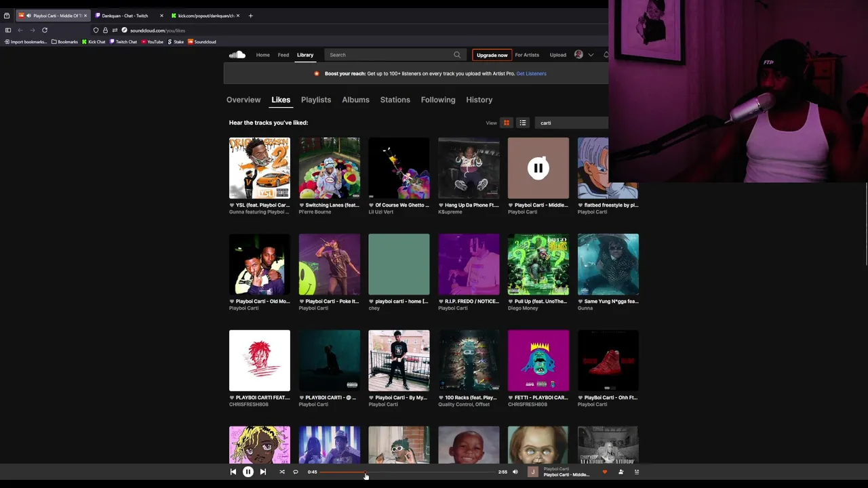This screenshot has width=868, height=488.
Task: Click the current track title in player
Action: point(566,475)
